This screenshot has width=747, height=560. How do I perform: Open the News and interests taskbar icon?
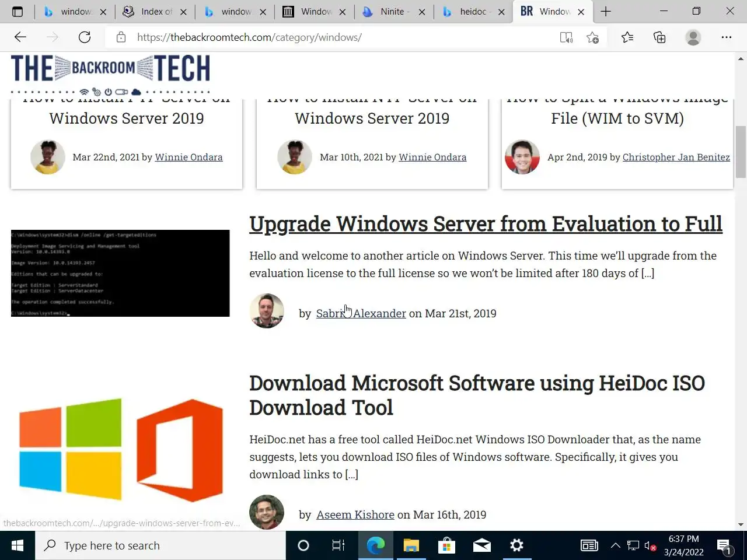coord(589,545)
